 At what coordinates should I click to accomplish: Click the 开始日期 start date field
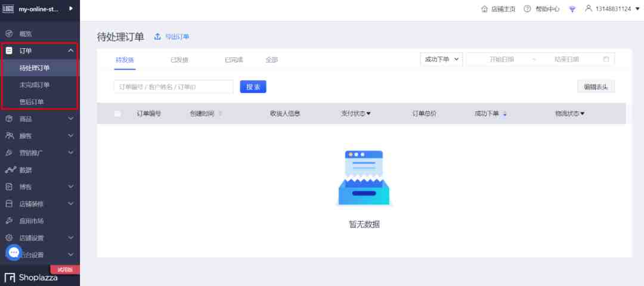[501, 59]
